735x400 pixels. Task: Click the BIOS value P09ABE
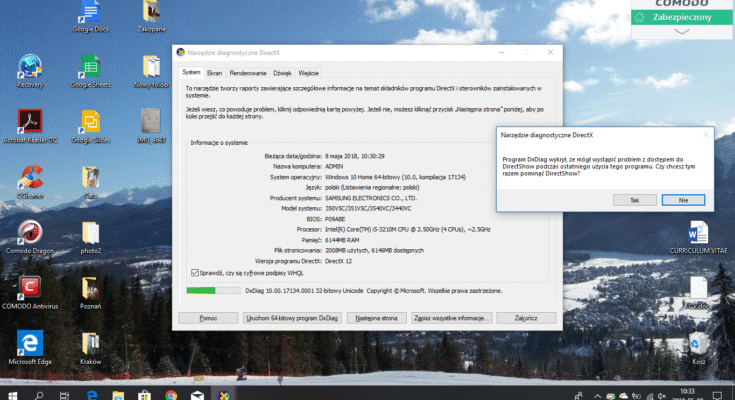coord(335,219)
